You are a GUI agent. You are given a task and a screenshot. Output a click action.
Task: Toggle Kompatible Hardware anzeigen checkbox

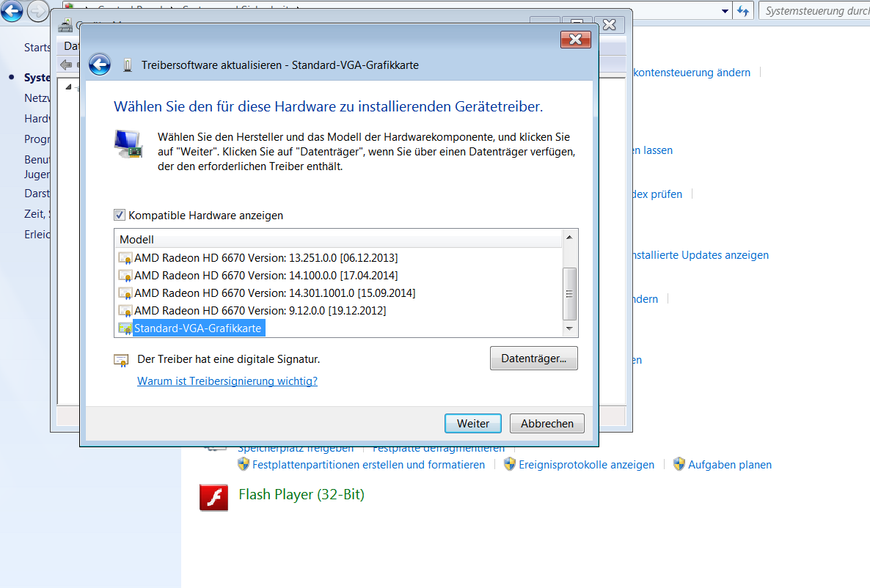(x=120, y=216)
